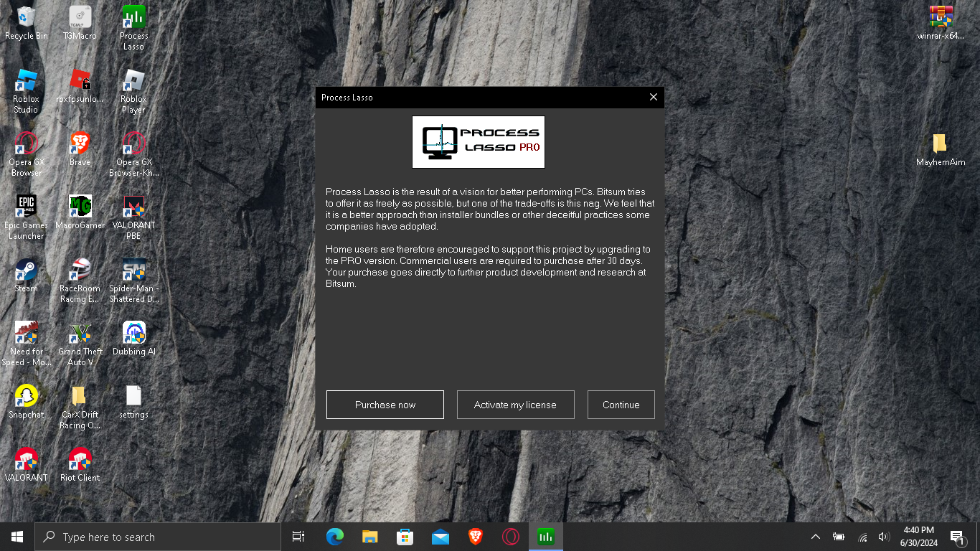The image size is (980, 551).
Task: Select the settings file on desktop
Action: click(134, 402)
